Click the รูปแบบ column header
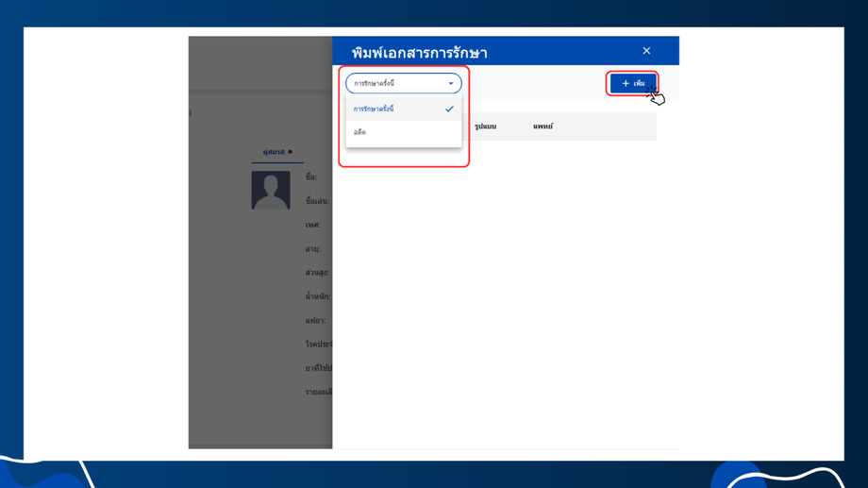The width and height of the screenshot is (868, 488). (x=486, y=126)
